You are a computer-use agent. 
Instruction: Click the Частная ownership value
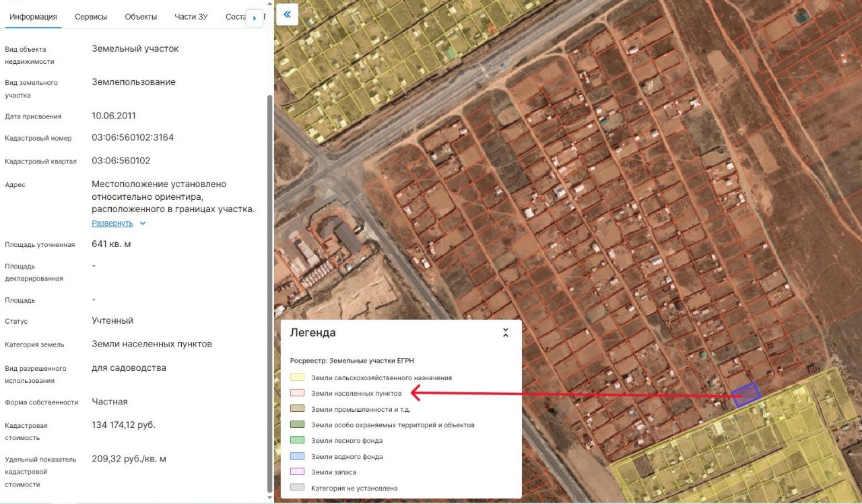coord(110,402)
